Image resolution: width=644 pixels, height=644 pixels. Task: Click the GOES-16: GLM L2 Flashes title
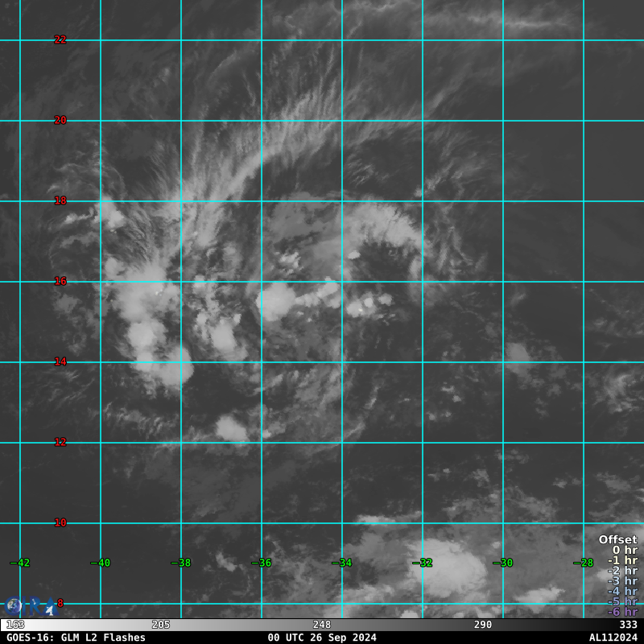(76, 638)
